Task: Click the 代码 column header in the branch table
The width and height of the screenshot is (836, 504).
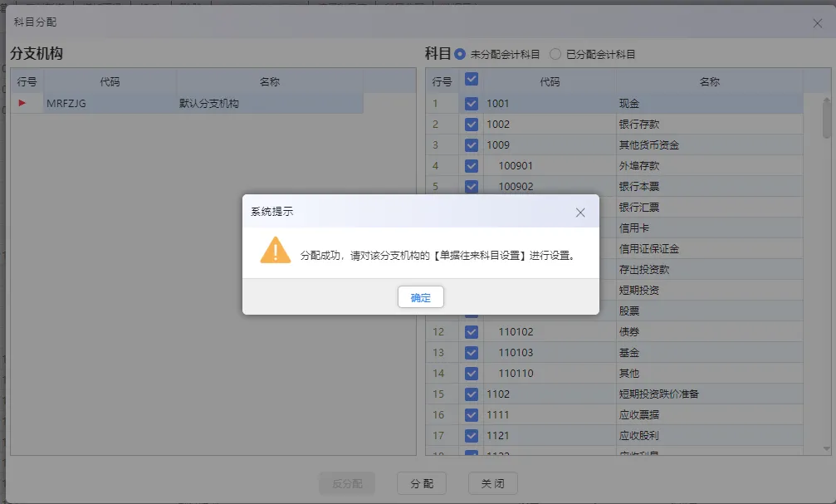Action: (x=110, y=81)
